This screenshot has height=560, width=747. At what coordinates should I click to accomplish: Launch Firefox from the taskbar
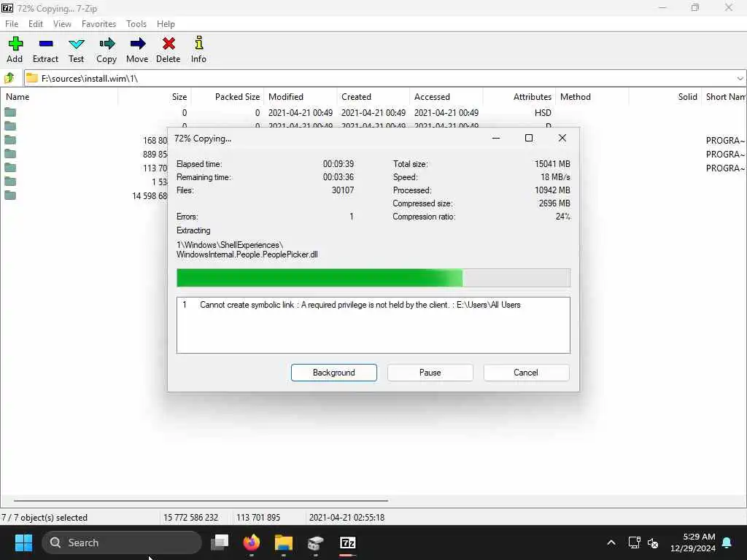[252, 542]
